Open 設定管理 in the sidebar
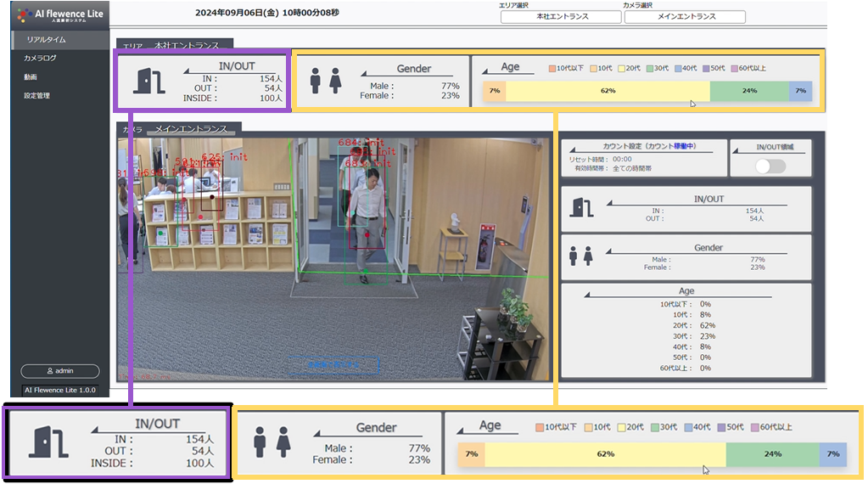 point(36,96)
